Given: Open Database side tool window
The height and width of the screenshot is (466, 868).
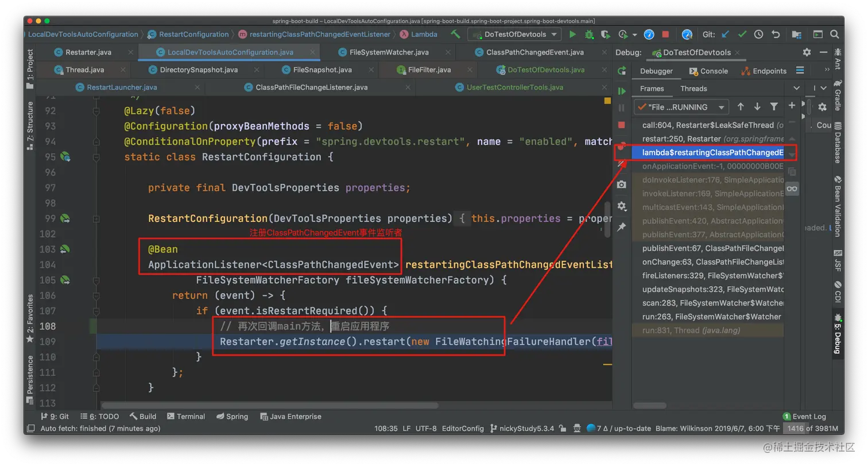Looking at the screenshot, I should (838, 143).
